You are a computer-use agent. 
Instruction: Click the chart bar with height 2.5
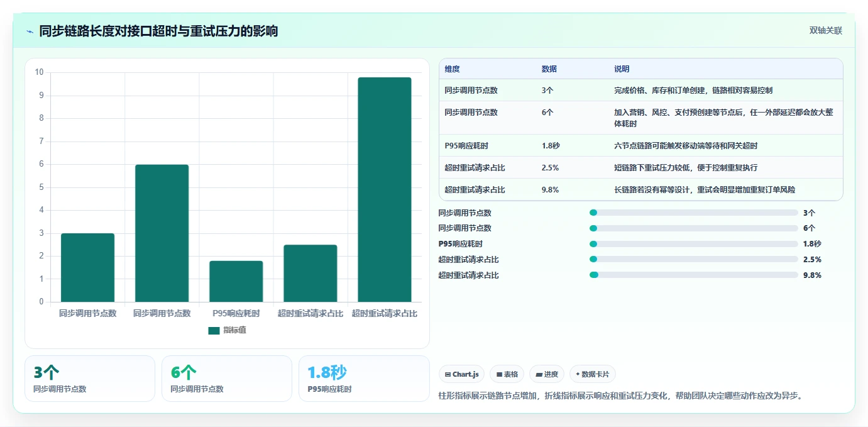310,273
